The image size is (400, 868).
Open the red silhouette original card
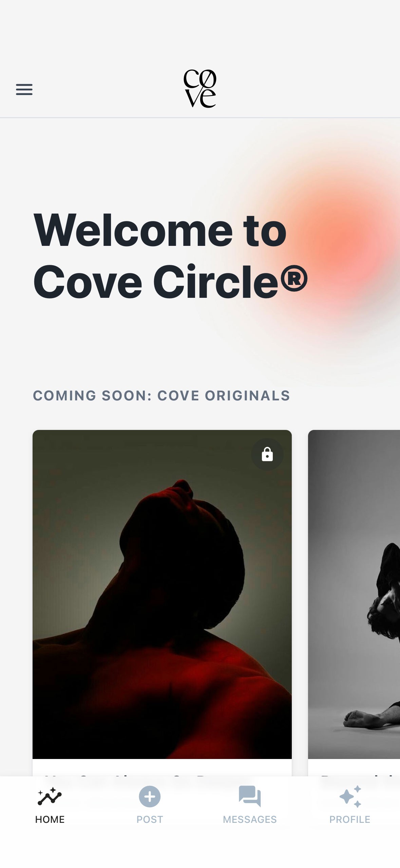coord(162,594)
